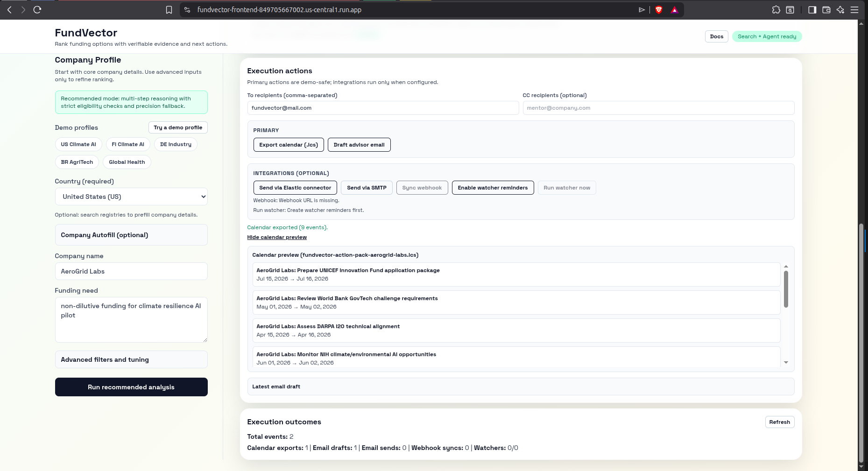Image resolution: width=868 pixels, height=471 pixels.
Task: Expand the Latest email draft section
Action: tap(521, 387)
